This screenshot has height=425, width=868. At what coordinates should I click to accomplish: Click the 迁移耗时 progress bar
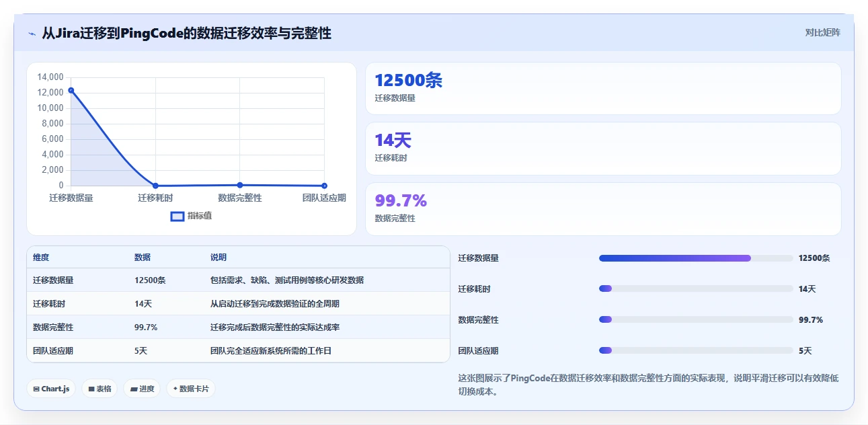tap(696, 289)
